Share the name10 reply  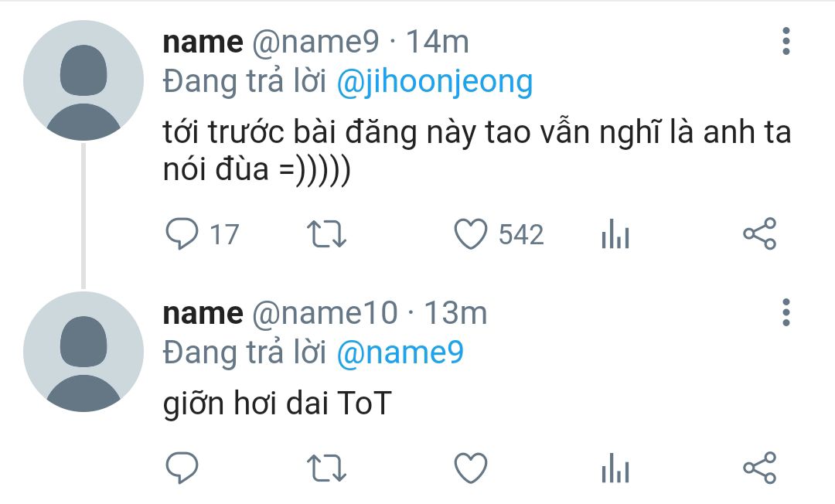point(758,468)
